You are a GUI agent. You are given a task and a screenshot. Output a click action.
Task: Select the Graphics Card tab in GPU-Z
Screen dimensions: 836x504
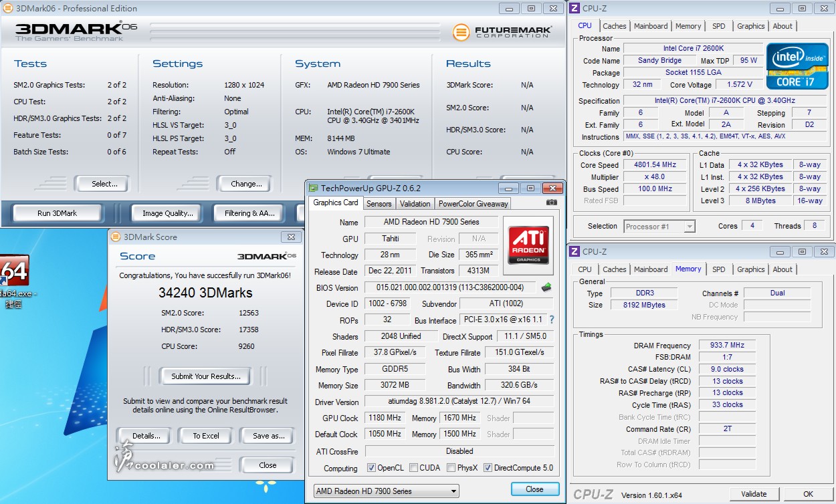click(336, 203)
